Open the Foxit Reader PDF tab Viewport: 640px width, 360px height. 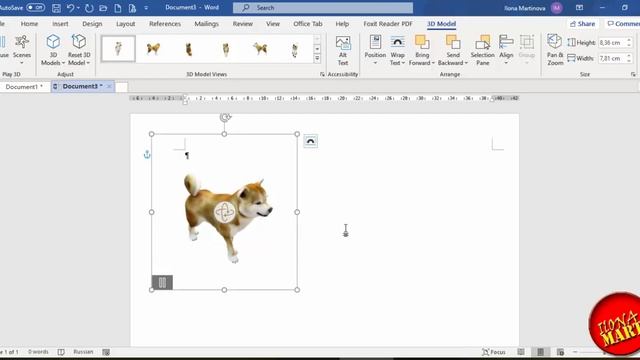point(388,24)
